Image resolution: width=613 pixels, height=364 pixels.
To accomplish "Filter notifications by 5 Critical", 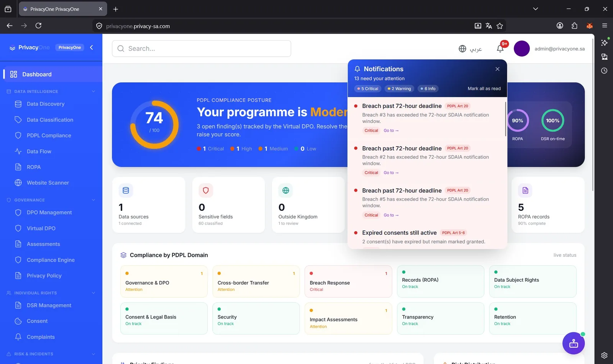I will click(x=368, y=89).
